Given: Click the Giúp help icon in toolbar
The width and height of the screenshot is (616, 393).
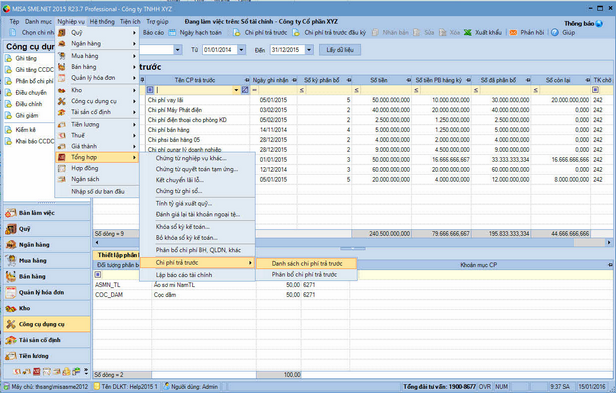Looking at the screenshot, I should coord(554,33).
